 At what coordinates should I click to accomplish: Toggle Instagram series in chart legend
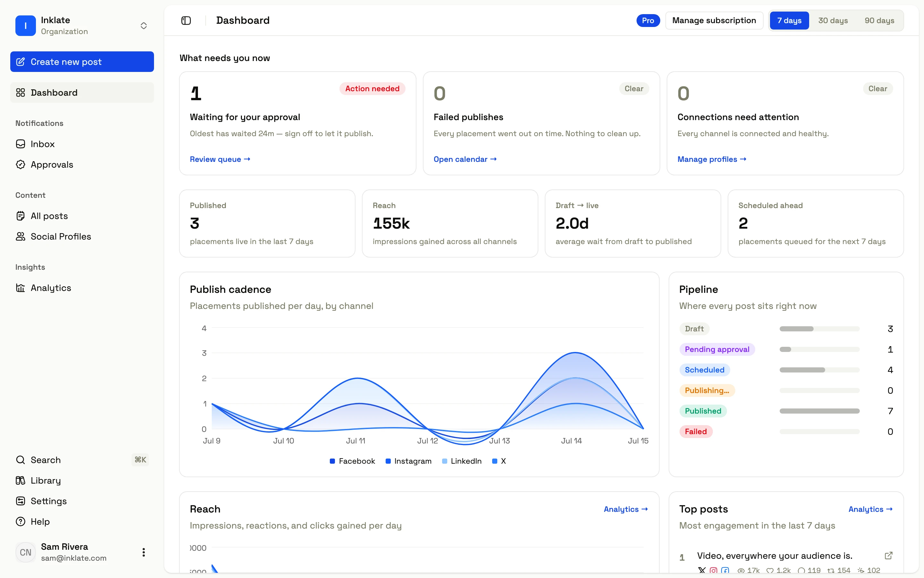click(x=408, y=461)
